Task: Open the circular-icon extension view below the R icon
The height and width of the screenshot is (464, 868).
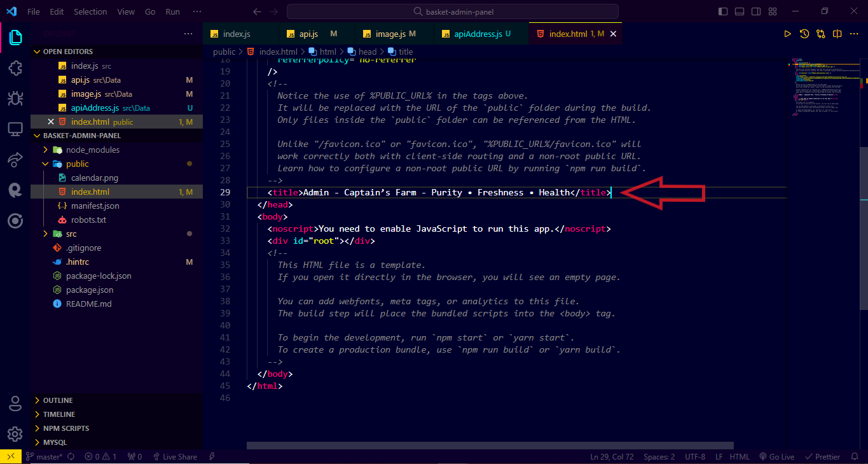Action: click(x=15, y=221)
